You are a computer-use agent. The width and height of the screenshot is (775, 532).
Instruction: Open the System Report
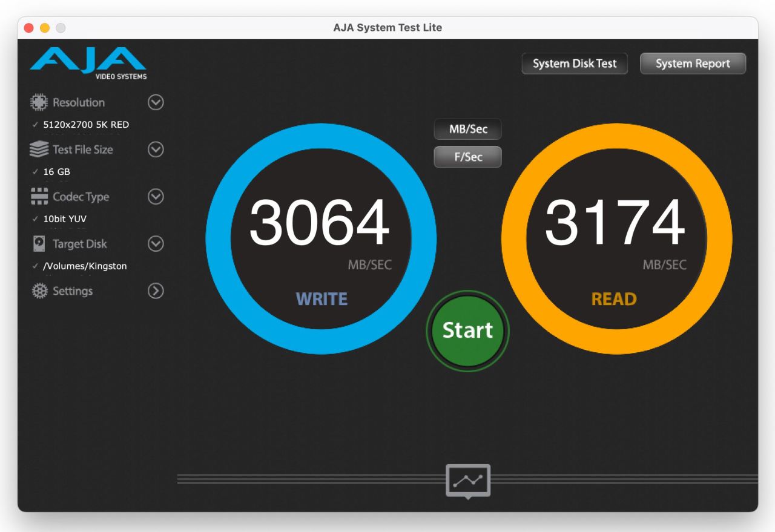693,64
